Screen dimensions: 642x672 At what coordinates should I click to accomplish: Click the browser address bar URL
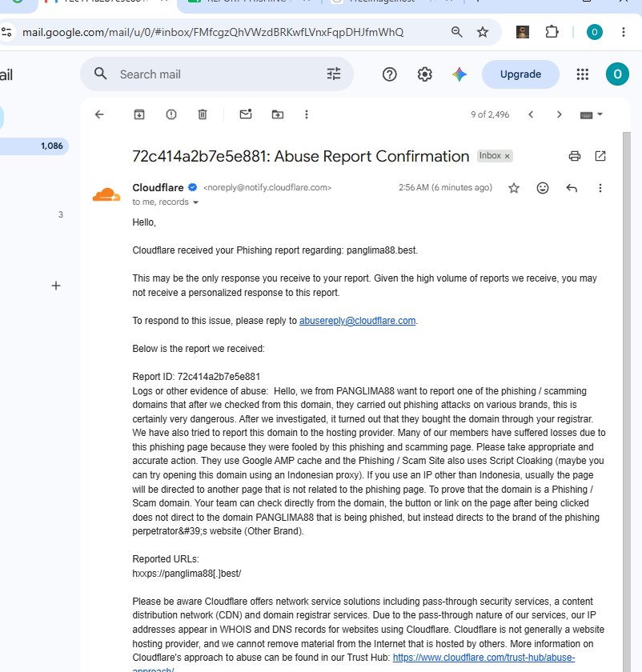point(213,32)
